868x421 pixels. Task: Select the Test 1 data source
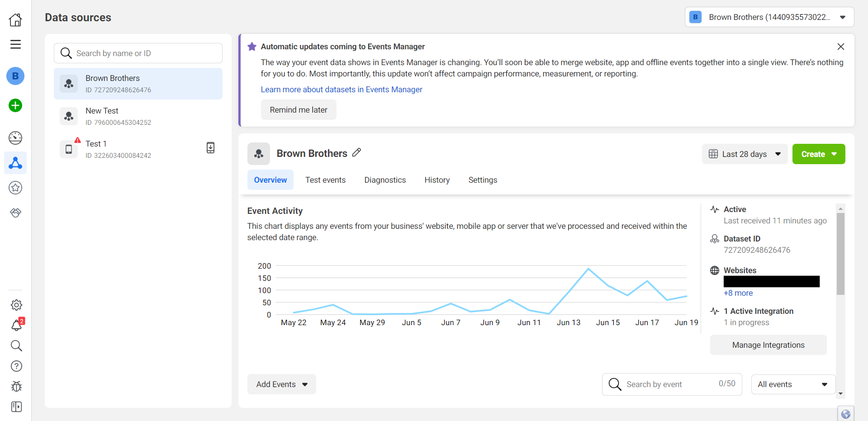point(138,149)
